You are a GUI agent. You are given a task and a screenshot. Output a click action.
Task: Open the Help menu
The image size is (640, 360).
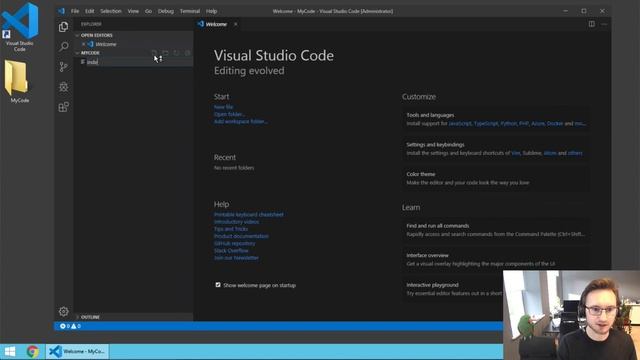point(211,11)
